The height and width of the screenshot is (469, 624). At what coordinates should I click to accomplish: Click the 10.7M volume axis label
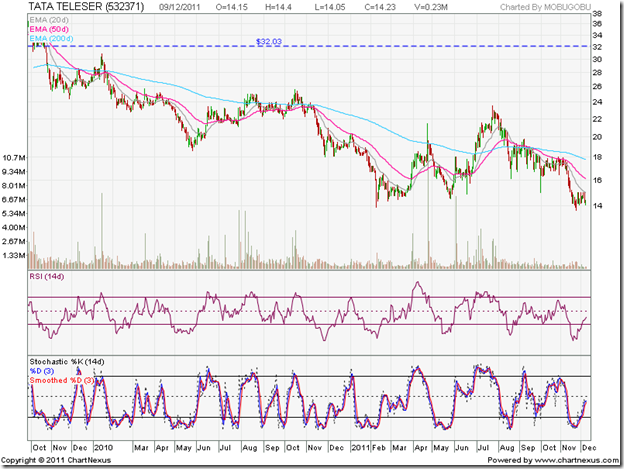[x=15, y=158]
